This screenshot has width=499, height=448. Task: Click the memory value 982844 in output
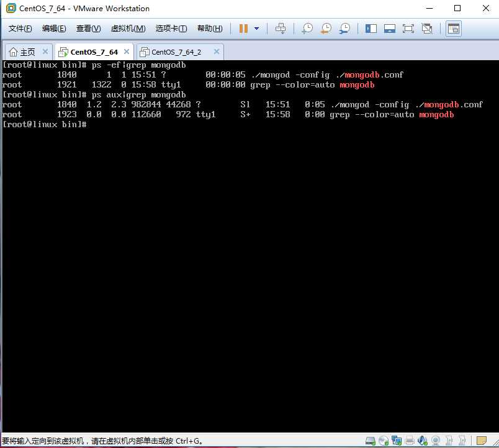[x=146, y=105]
